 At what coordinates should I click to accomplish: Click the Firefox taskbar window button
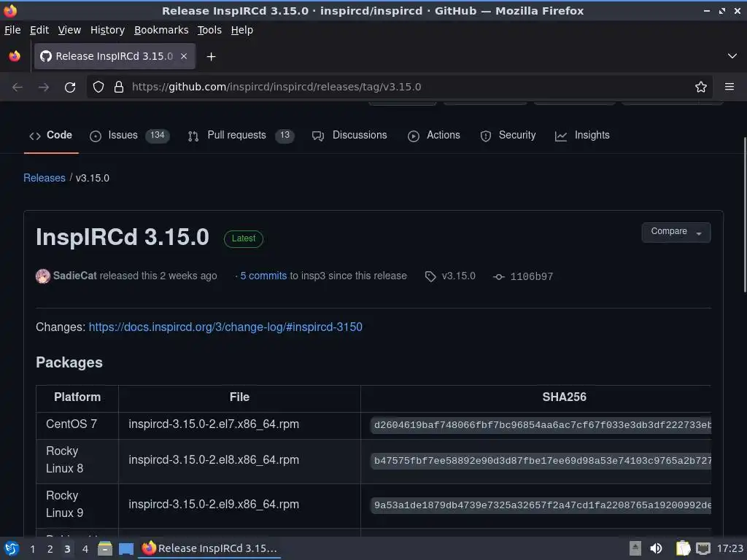coord(209,548)
